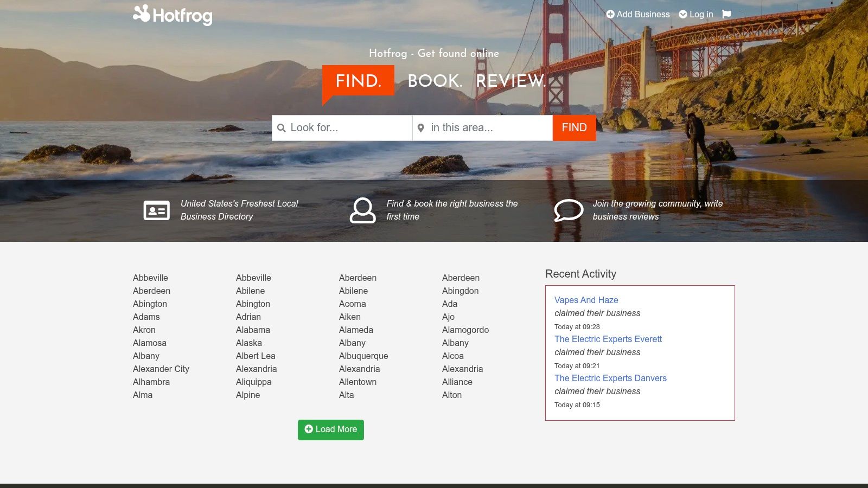
Task: Open the Alpine city link
Action: pos(248,395)
